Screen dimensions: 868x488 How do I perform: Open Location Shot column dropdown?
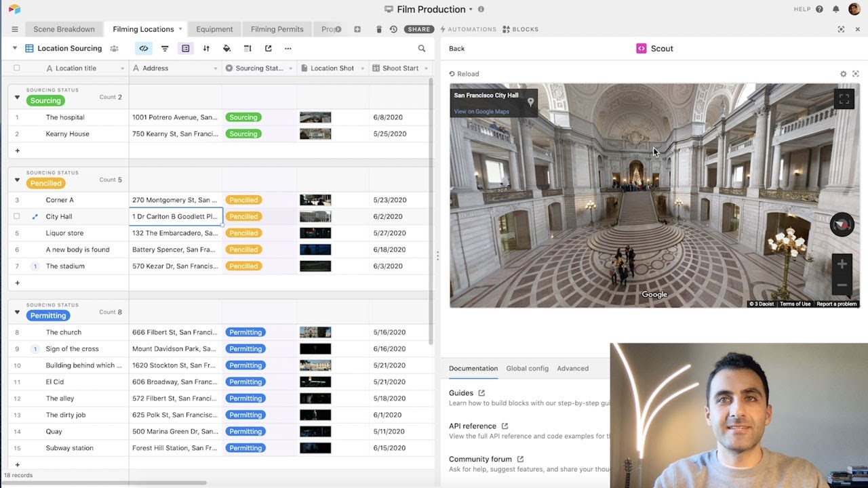[363, 68]
